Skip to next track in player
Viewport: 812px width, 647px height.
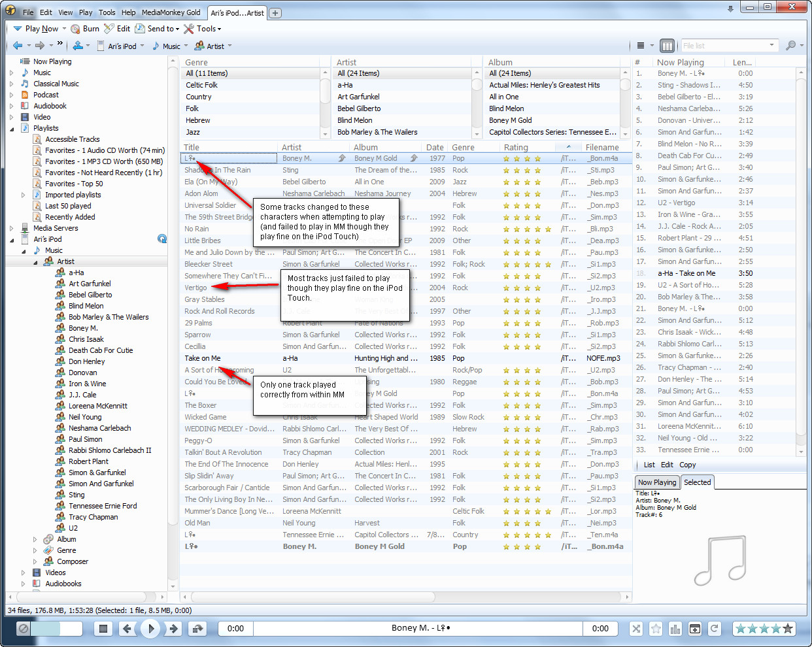(x=173, y=629)
